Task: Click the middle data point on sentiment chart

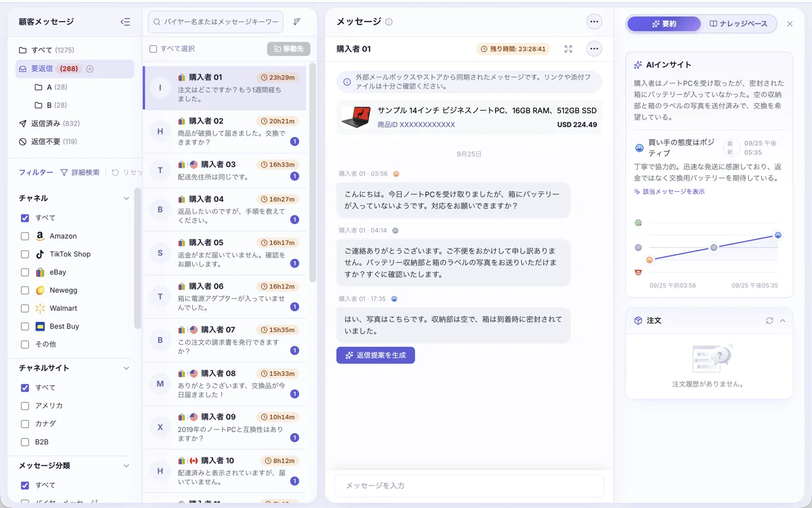Action: [714, 247]
